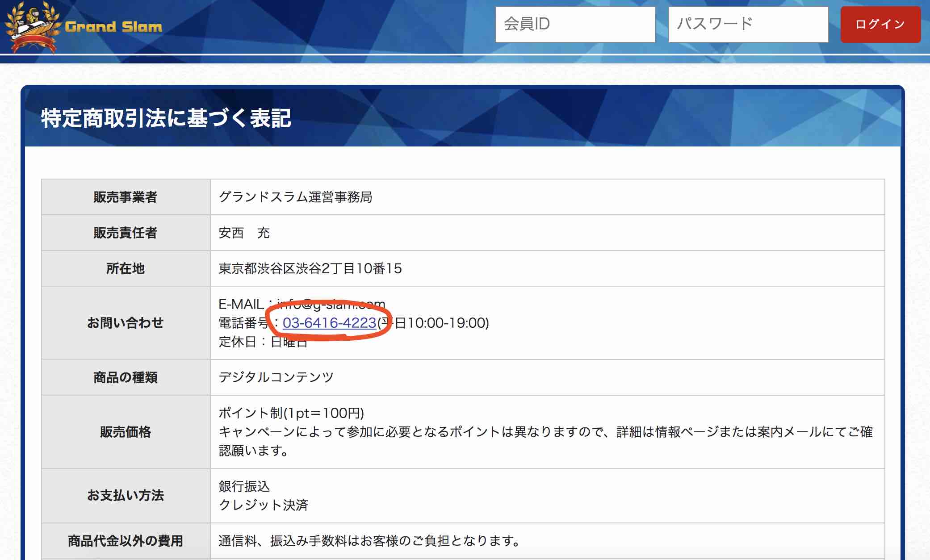The width and height of the screenshot is (930, 560).
Task: Click the グランドスラム運営事務局 text cell
Action: click(295, 197)
